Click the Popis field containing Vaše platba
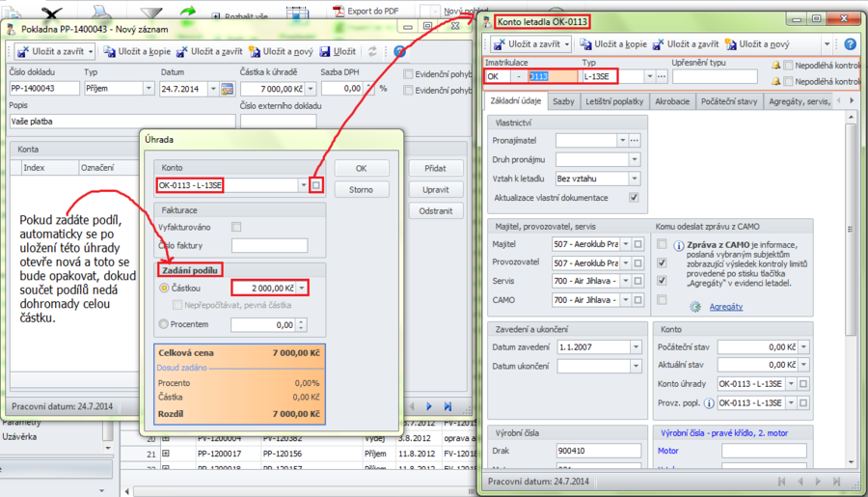This screenshot has height=497, width=868. [x=122, y=122]
